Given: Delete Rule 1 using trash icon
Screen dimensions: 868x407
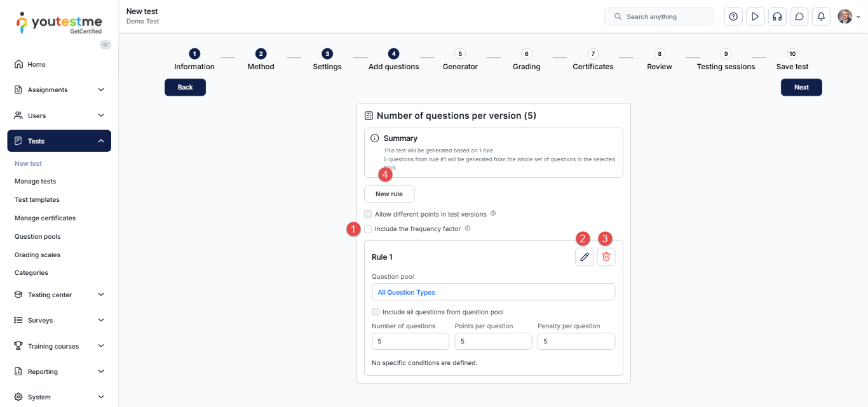Looking at the screenshot, I should pyautogui.click(x=606, y=257).
